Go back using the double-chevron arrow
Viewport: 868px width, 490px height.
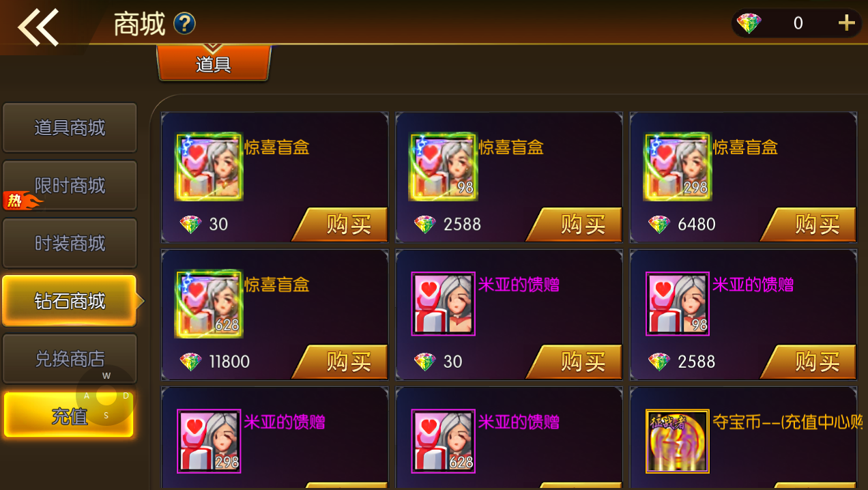[38, 27]
